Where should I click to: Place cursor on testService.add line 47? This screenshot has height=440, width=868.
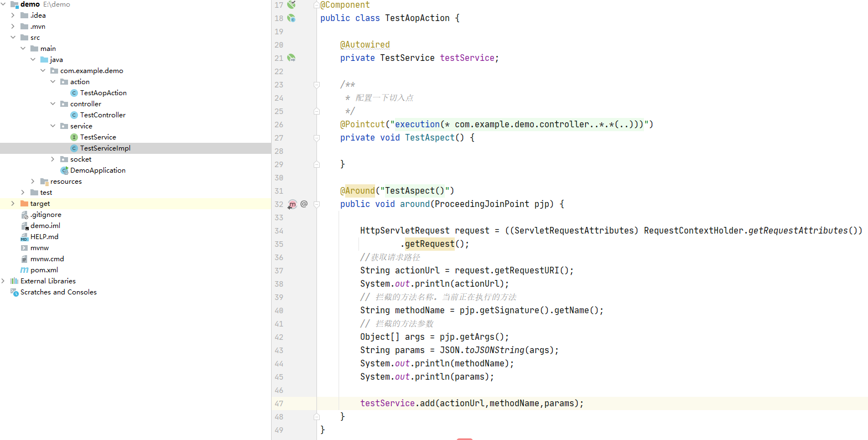tap(472, 403)
